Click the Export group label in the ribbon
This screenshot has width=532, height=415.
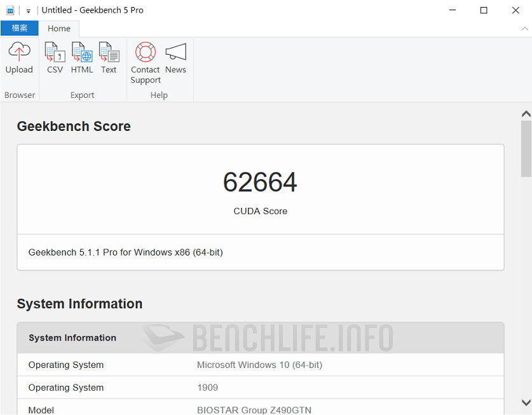coord(82,95)
